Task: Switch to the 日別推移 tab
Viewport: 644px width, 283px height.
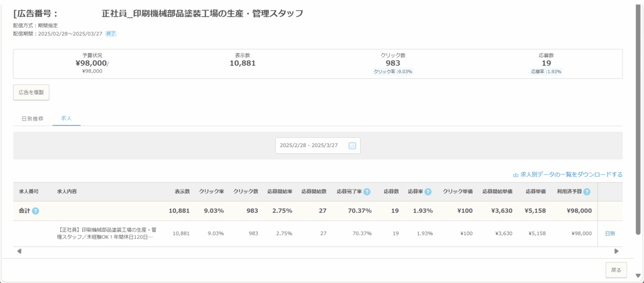Action: (x=32, y=118)
